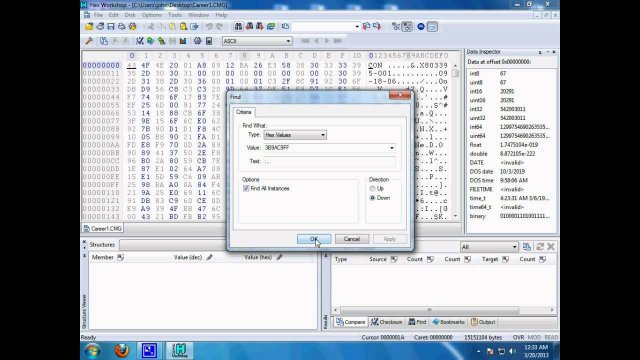
Task: Click the compare icon beside the All dropdown
Action: pos(527,247)
